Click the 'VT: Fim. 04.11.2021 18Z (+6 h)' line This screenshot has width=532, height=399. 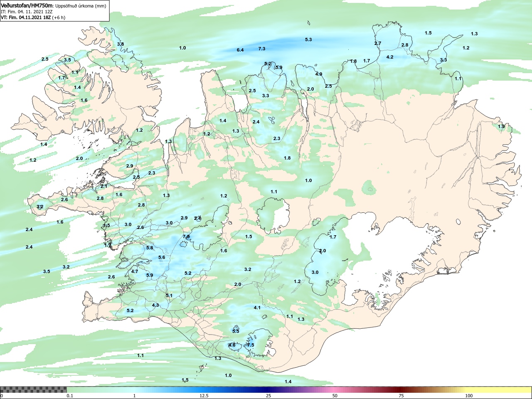33,17
